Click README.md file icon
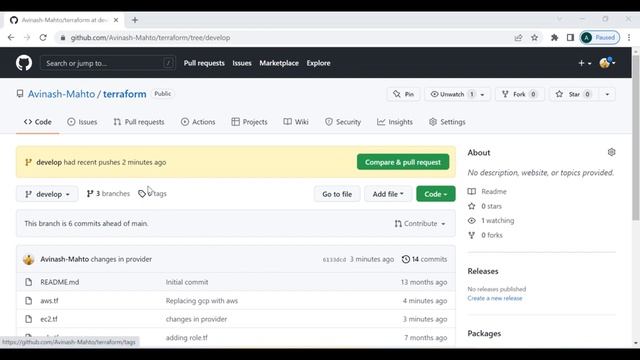 click(x=29, y=282)
